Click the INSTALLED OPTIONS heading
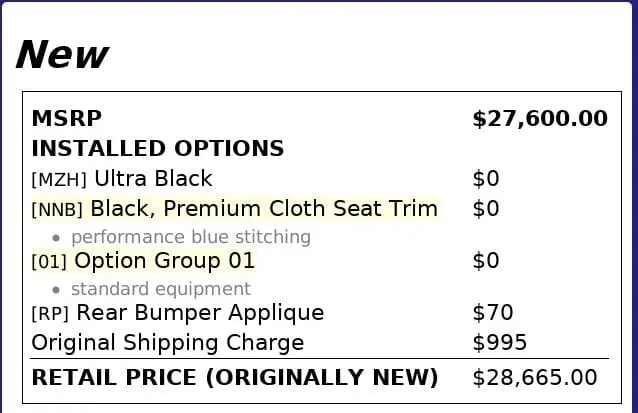 point(158,149)
